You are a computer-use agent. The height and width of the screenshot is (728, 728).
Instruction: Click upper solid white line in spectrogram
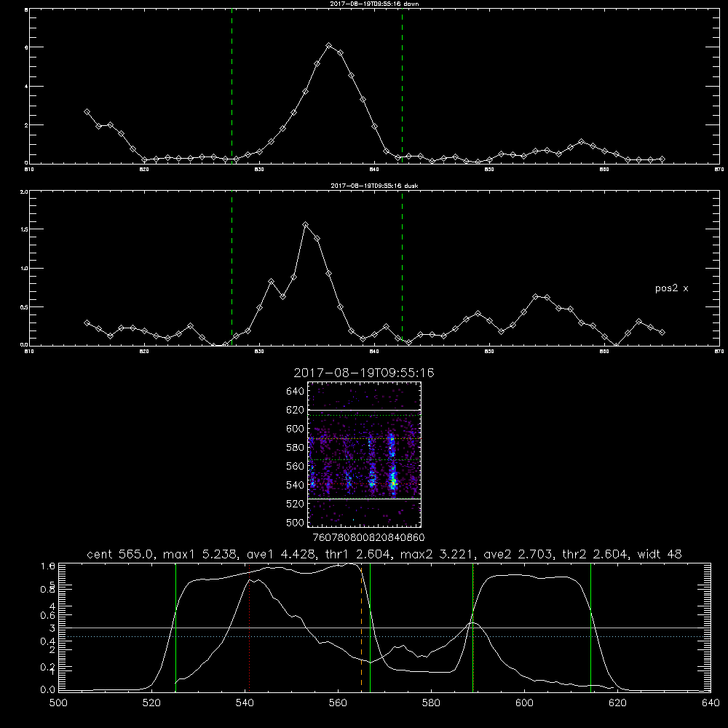[364, 410]
